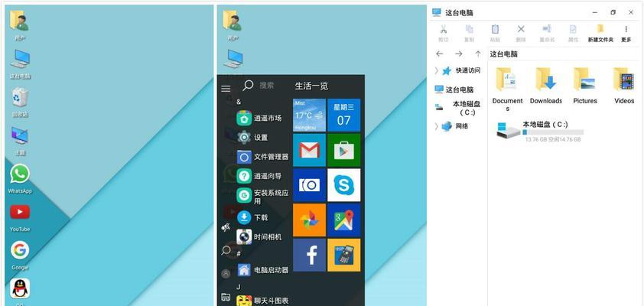
Task: Open the 用户 folder on left desktop
Action: (x=20, y=21)
